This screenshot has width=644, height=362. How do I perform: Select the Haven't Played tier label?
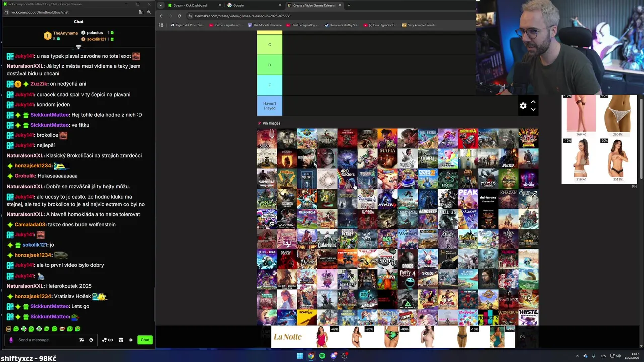click(269, 106)
